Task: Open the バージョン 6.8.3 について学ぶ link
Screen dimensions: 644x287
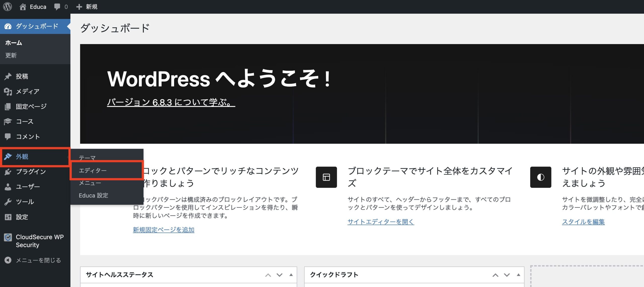Action: (x=171, y=102)
